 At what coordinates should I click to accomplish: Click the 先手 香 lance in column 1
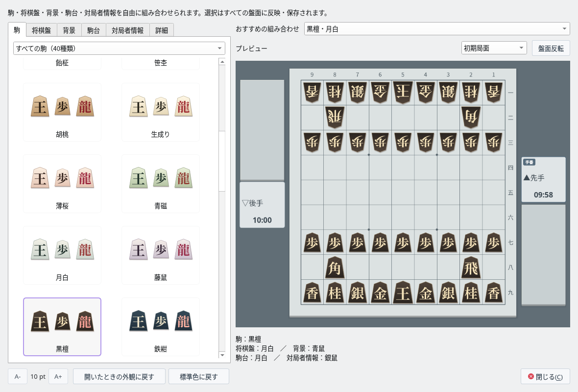point(493,293)
